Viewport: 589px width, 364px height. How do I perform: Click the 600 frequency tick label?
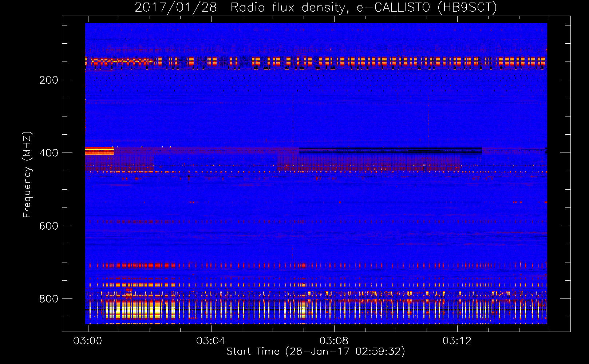coord(49,226)
